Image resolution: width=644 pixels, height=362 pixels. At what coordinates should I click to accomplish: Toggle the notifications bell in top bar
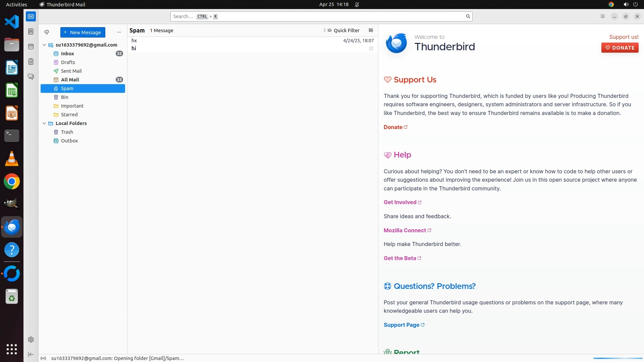(357, 4)
